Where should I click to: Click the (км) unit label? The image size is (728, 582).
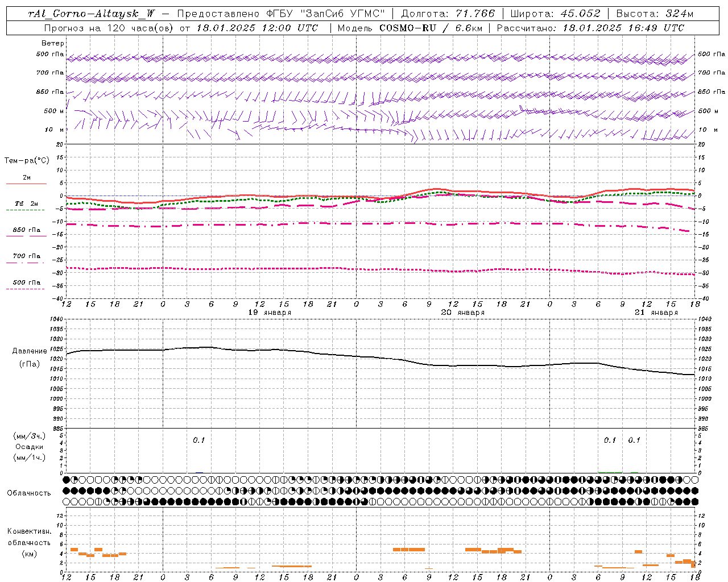coord(29,554)
